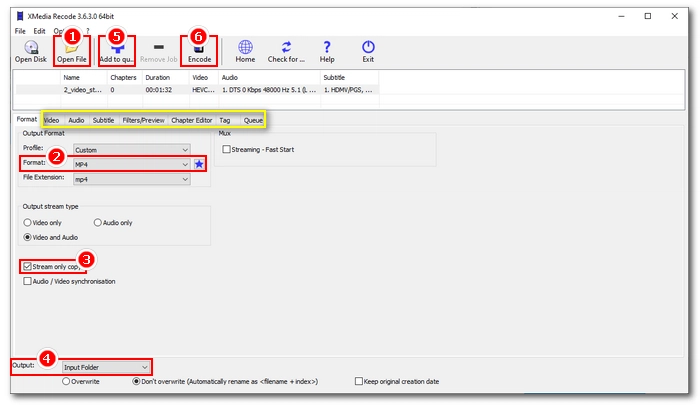The image size is (700, 405).
Task: Switch to the Video tab
Action: [51, 120]
